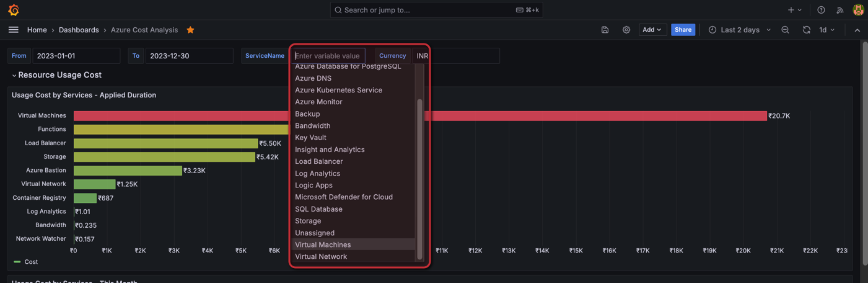The height and width of the screenshot is (283, 868).
Task: Click the Azure Bastion bar in chart
Action: pos(128,171)
